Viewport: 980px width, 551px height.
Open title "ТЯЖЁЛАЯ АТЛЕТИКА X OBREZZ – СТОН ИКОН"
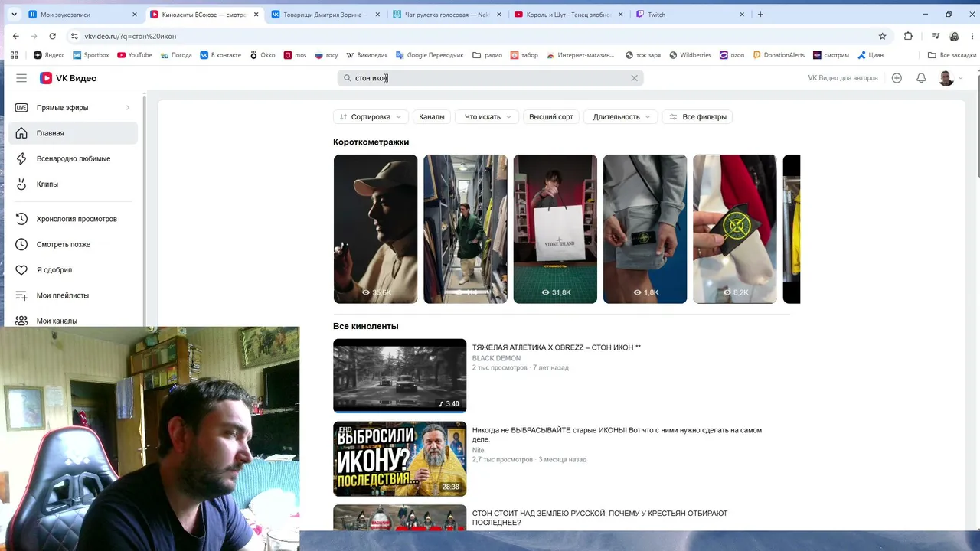(x=557, y=347)
